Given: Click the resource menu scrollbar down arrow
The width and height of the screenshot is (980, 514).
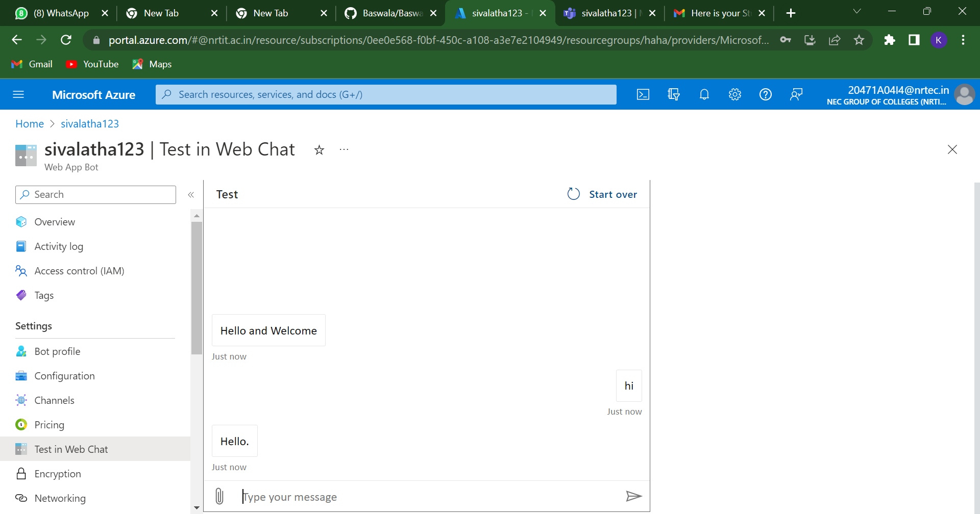Looking at the screenshot, I should pyautogui.click(x=197, y=508).
